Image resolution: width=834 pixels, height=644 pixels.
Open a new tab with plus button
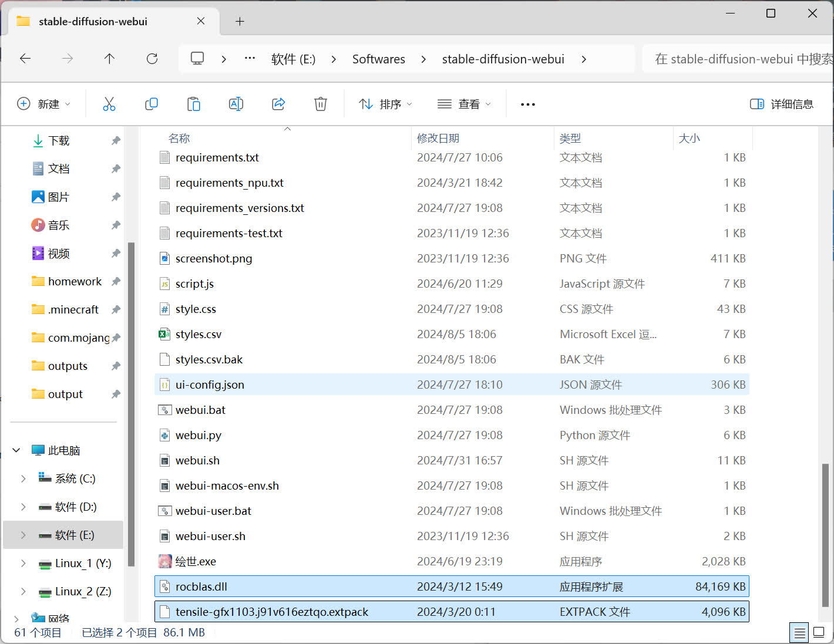coord(240,22)
